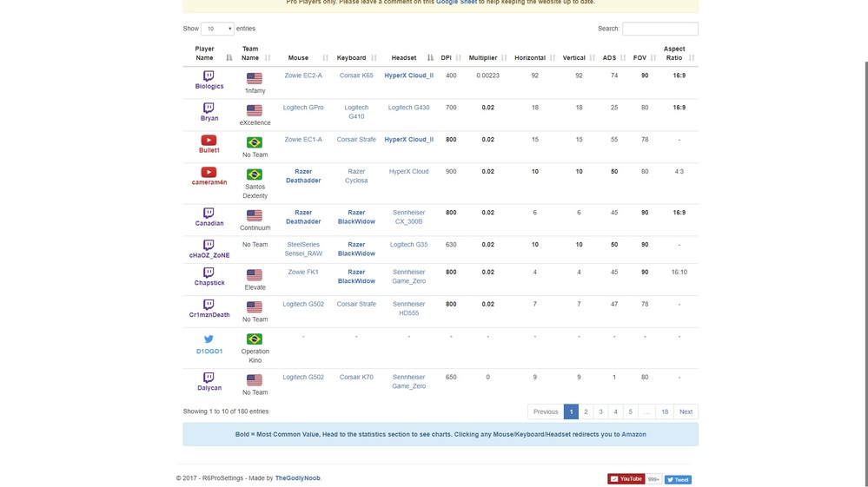Go to page 2 of results

586,411
